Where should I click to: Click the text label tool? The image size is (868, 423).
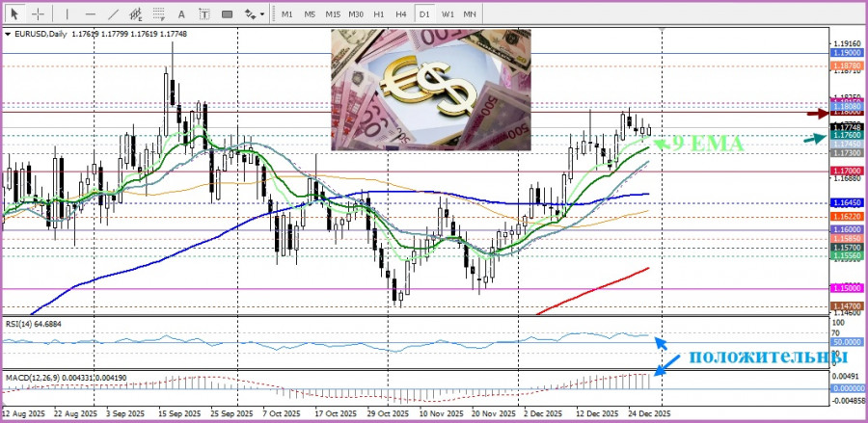tap(203, 14)
